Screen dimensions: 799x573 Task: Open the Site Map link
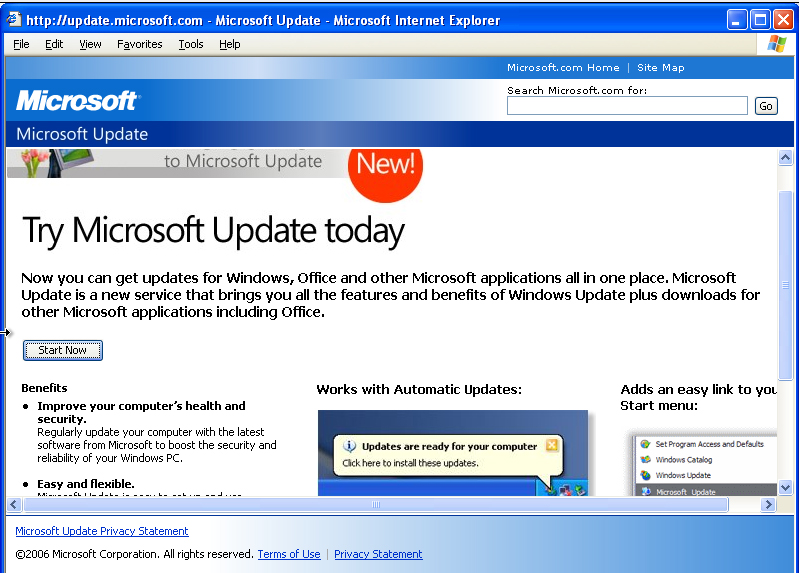660,68
